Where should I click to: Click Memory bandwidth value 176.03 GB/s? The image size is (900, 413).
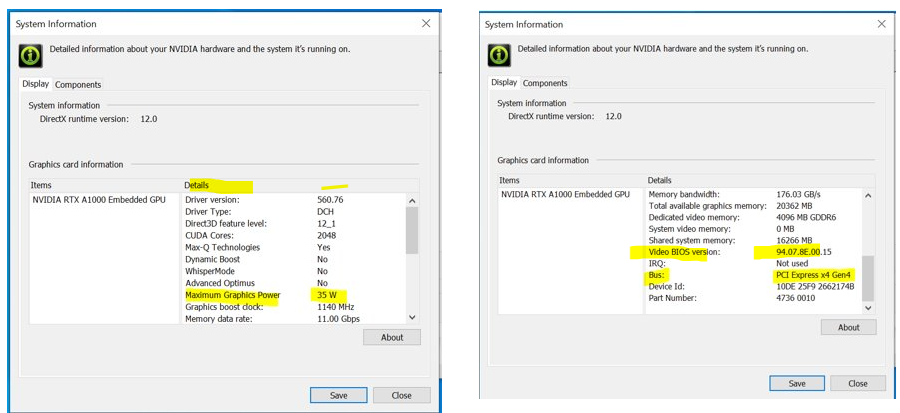click(797, 194)
